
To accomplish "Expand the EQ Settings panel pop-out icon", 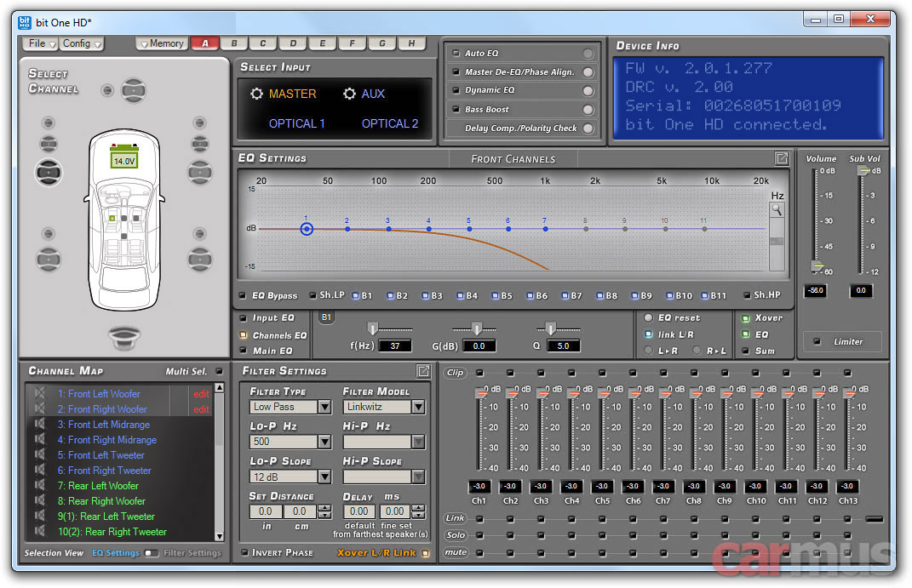I will click(x=782, y=158).
